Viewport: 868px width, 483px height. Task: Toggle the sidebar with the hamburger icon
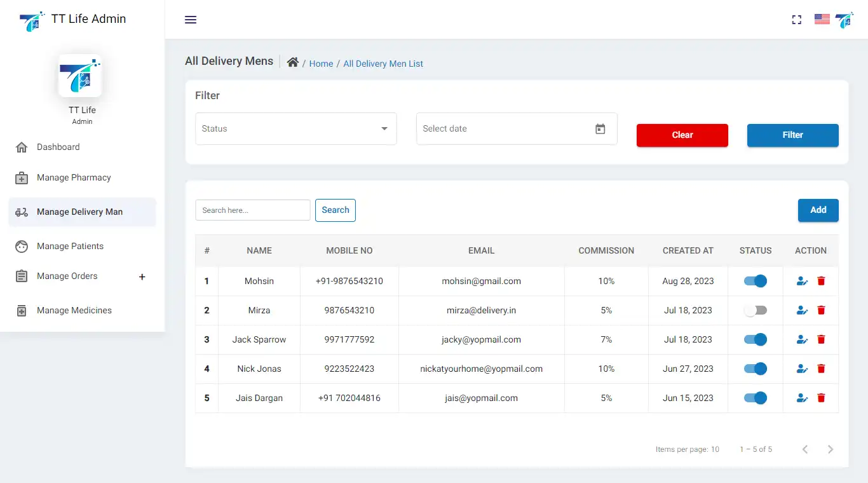coord(190,20)
